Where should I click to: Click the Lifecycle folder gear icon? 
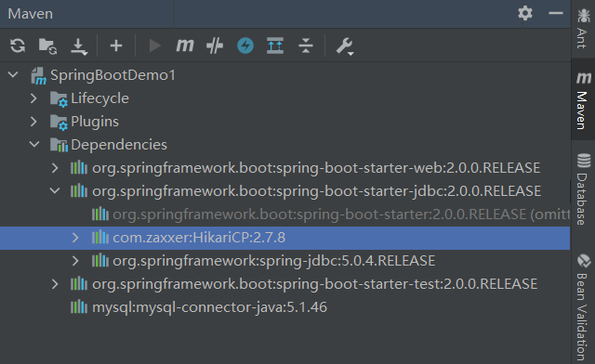[59, 99]
